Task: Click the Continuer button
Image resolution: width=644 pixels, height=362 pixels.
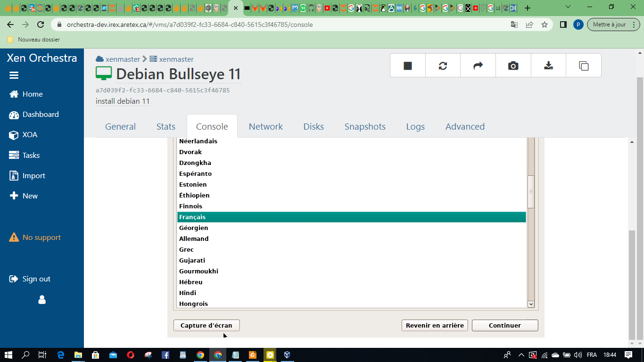Action: point(505,325)
